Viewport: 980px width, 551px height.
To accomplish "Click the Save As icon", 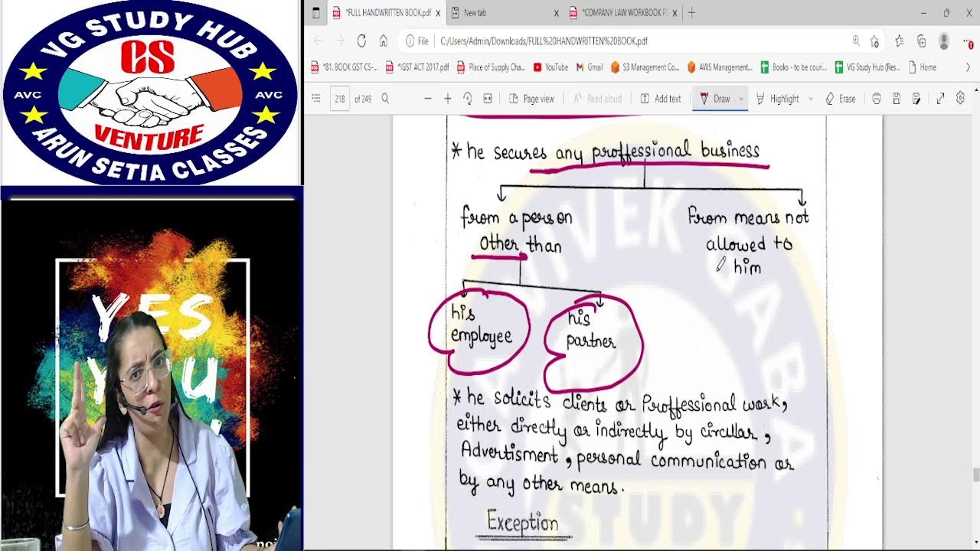I will pyautogui.click(x=916, y=99).
